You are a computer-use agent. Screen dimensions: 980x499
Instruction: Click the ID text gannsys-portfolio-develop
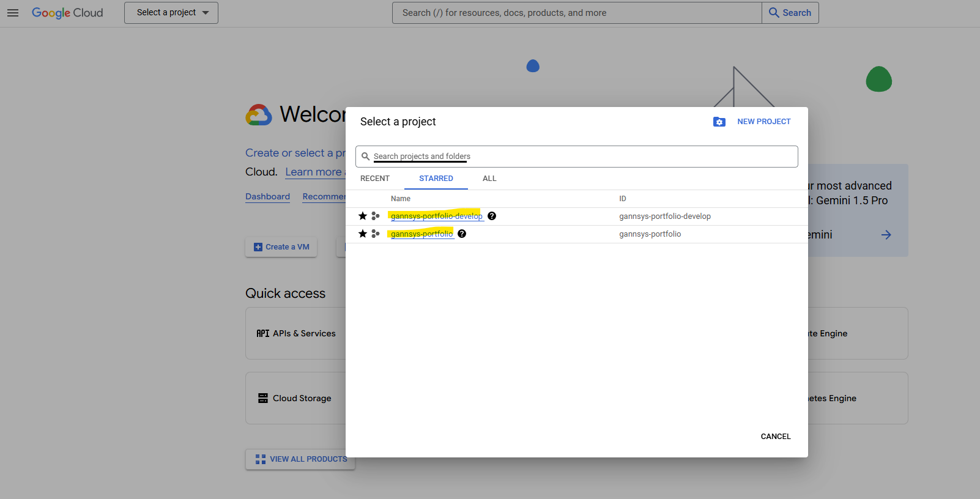(665, 216)
